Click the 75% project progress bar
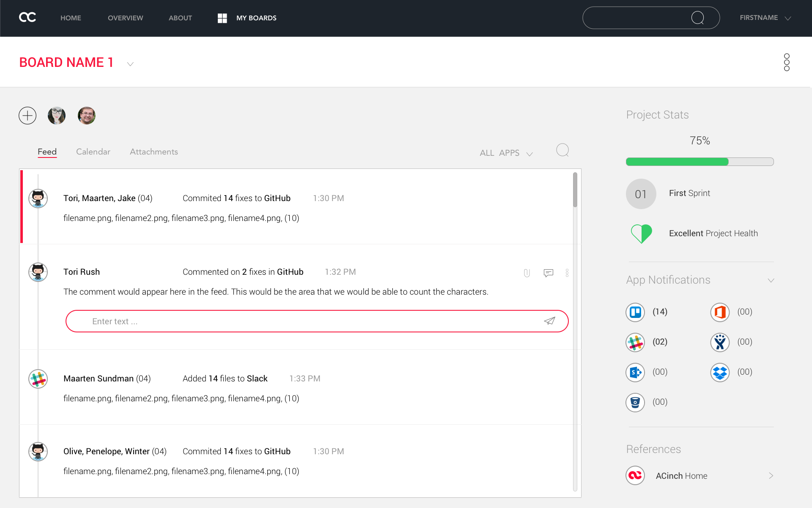The image size is (812, 508). coord(700,162)
